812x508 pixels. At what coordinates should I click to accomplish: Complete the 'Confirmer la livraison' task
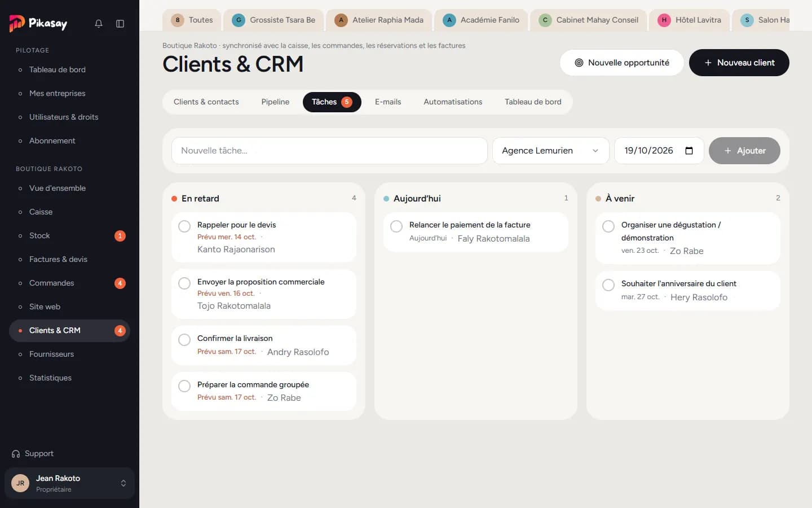pos(184,340)
